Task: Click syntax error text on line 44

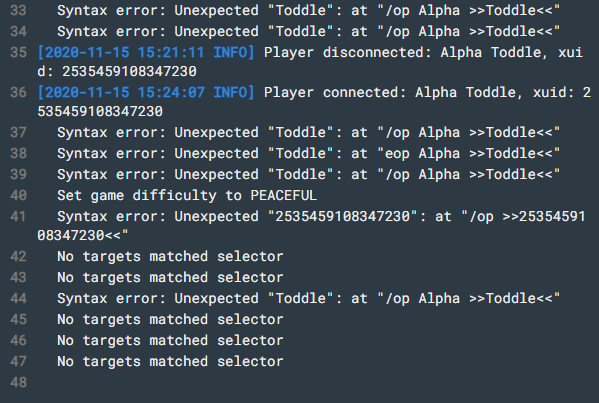Action: tap(309, 298)
